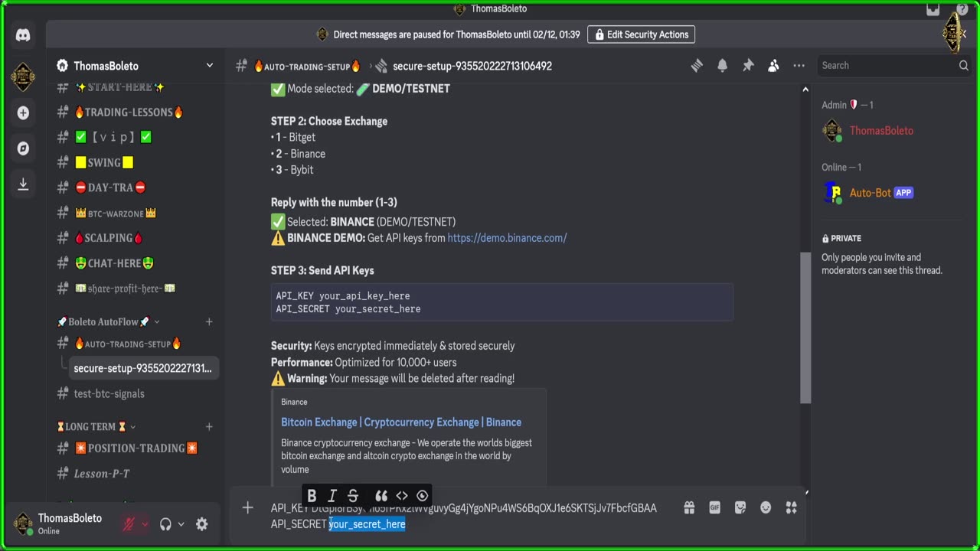Show pinned messages pin icon
Screen dimensions: 980x551
pos(748,66)
